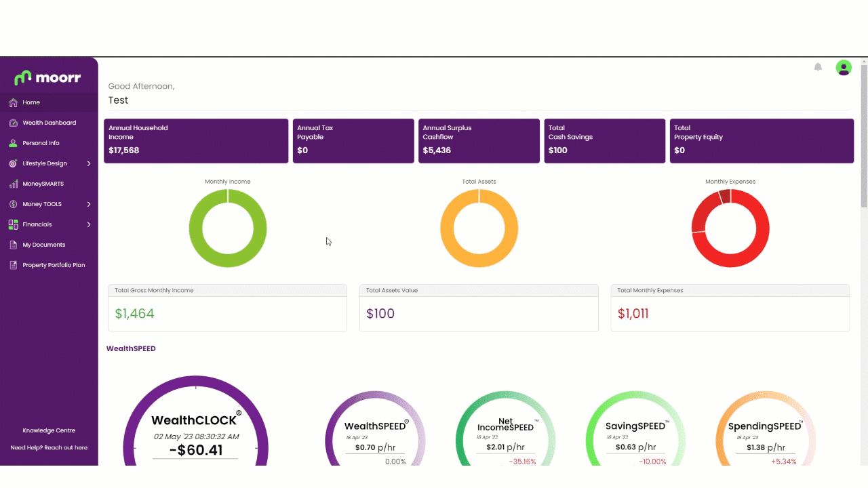868x488 pixels.
Task: Click the Total Cash Savings card
Action: click(x=604, y=141)
